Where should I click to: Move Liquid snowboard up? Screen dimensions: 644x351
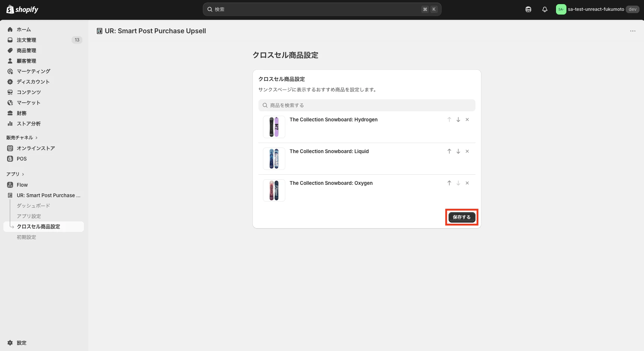pyautogui.click(x=449, y=151)
